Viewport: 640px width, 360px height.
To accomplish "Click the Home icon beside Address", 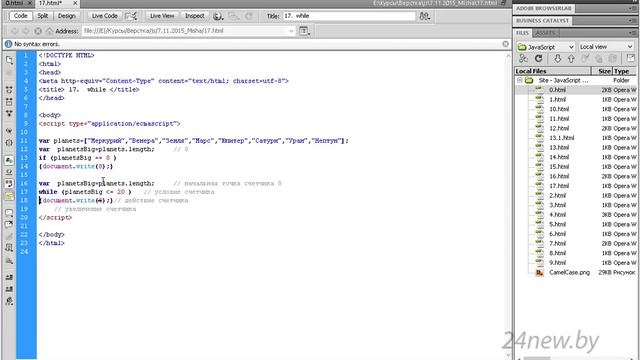I will (x=49, y=31).
